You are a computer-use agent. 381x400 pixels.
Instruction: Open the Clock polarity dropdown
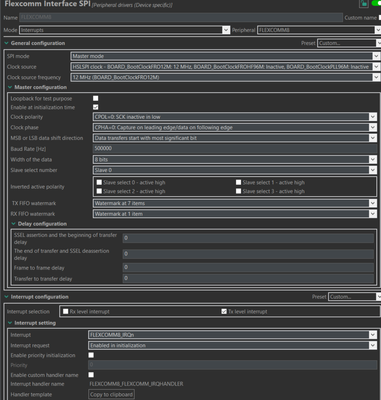[x=235, y=117]
